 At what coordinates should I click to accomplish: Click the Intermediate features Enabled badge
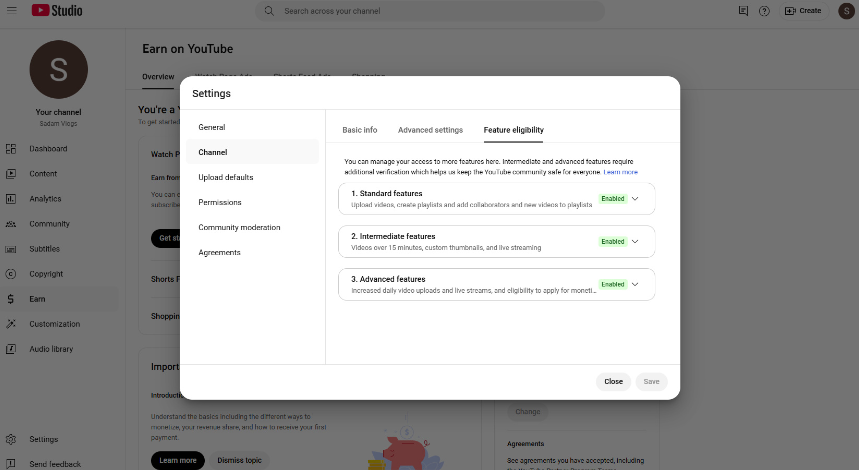tap(612, 242)
